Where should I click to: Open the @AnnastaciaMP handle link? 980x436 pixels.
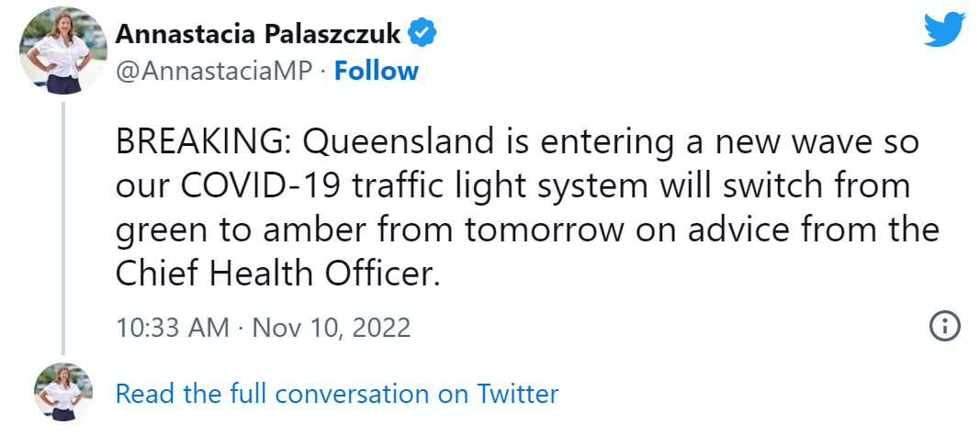pyautogui.click(x=214, y=72)
